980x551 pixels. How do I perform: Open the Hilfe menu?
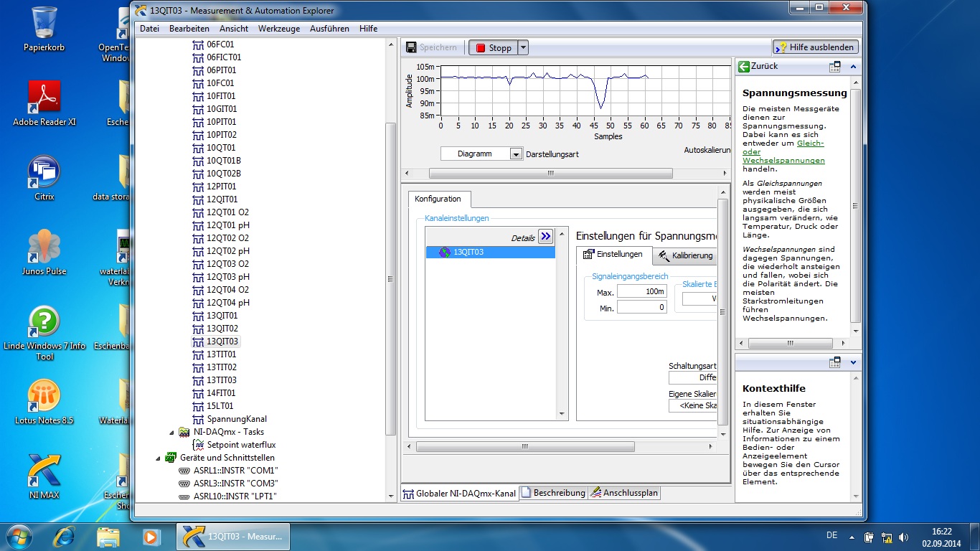coord(369,29)
